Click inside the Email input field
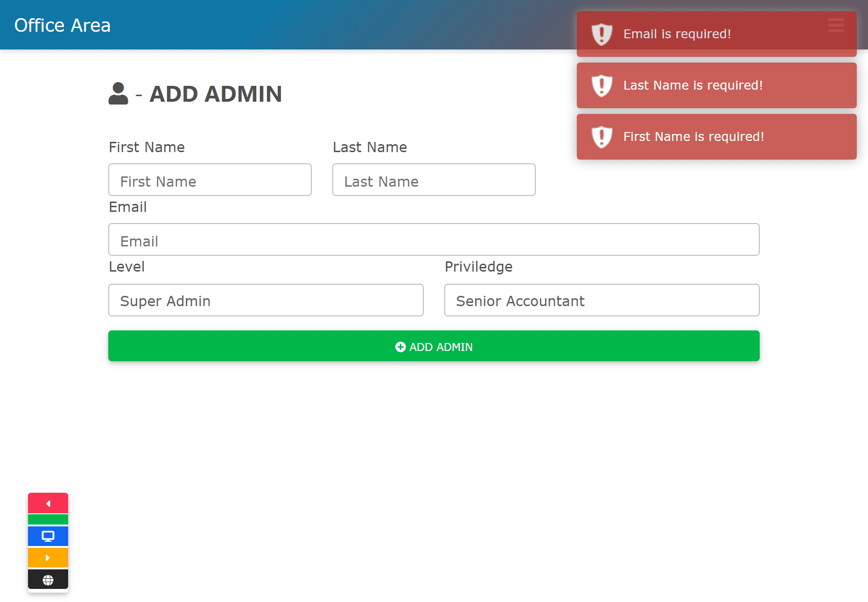The width and height of the screenshot is (868, 602). tap(434, 240)
